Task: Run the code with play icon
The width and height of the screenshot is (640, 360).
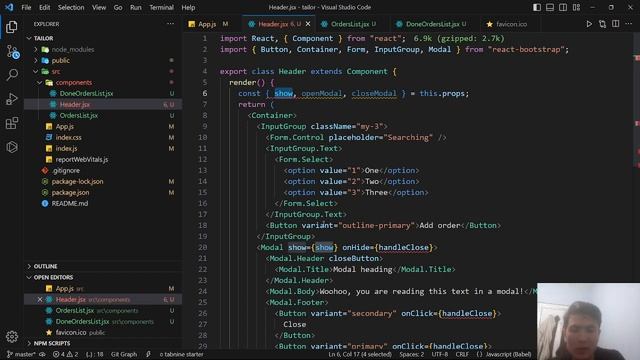Action: (x=589, y=24)
